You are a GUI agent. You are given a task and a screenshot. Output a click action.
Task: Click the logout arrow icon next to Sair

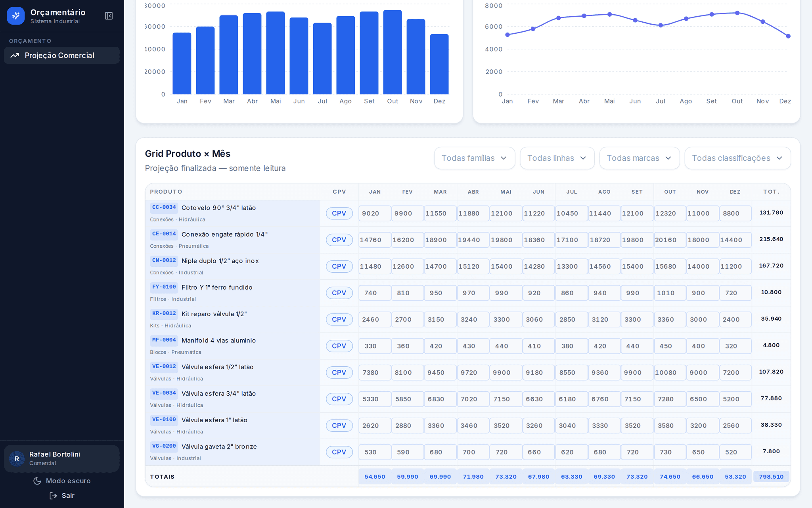click(53, 496)
